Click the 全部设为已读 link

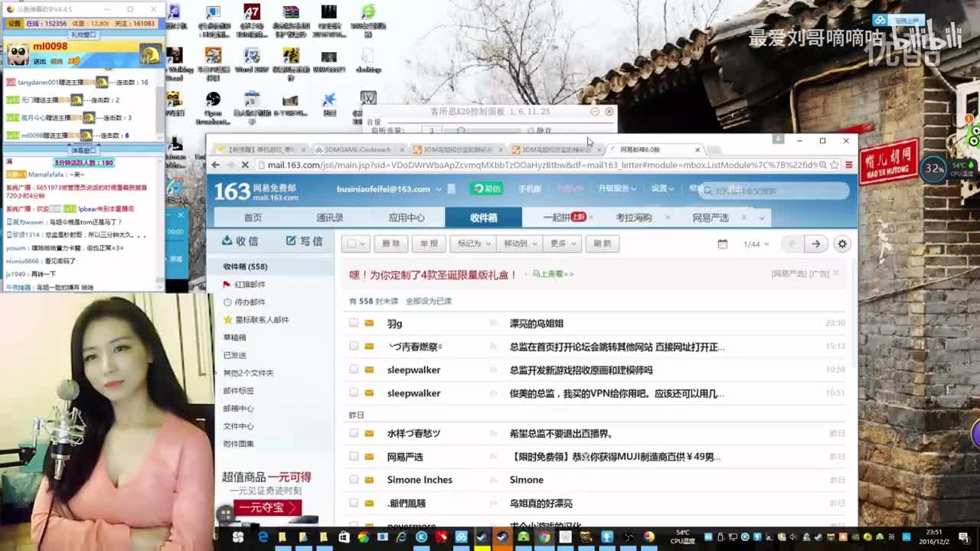(429, 302)
